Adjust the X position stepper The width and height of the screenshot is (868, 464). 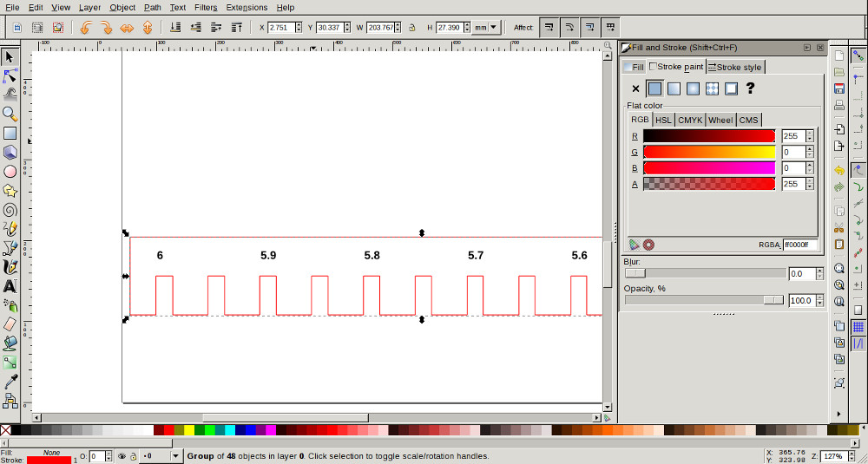point(299,27)
